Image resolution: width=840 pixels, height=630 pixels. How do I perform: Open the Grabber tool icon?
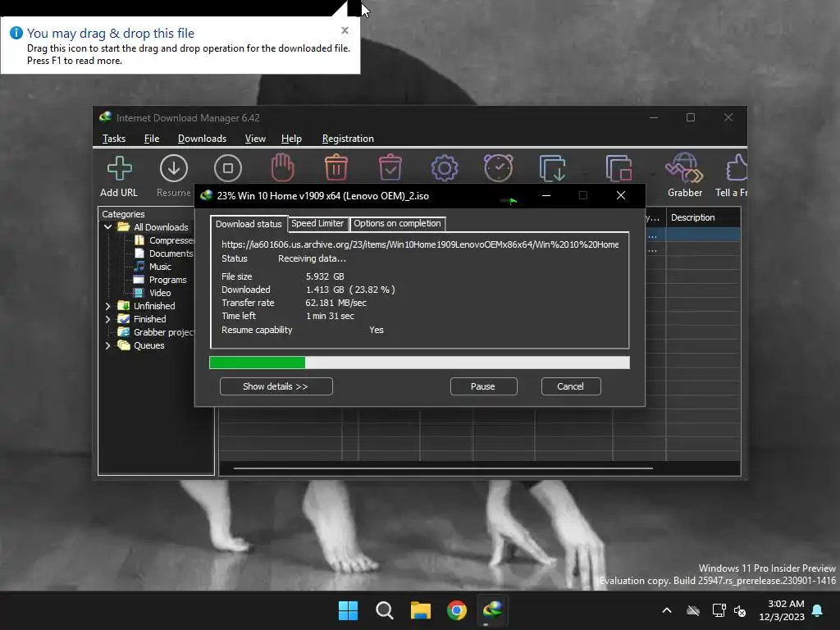tap(684, 167)
